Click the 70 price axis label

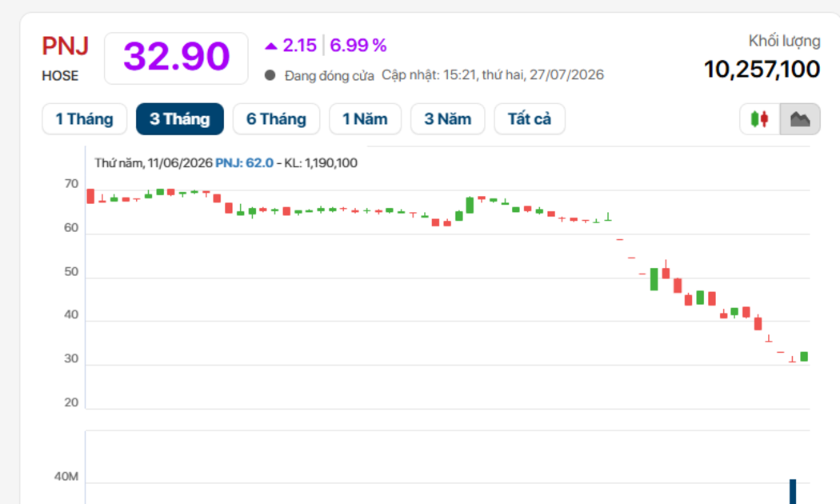[x=71, y=184]
